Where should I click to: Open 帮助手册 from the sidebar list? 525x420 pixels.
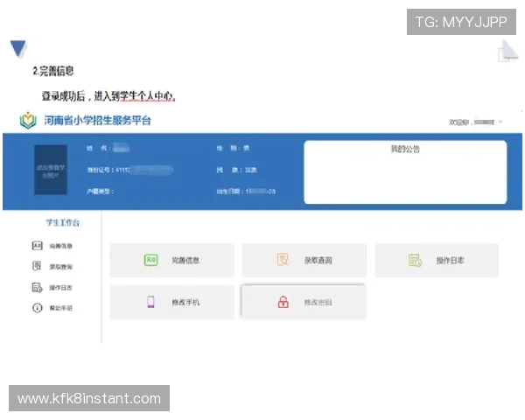point(60,308)
